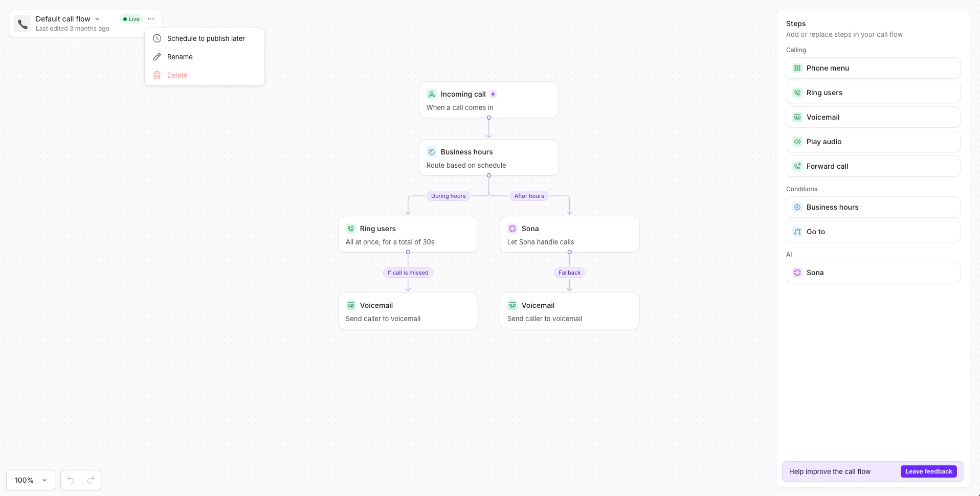This screenshot has width=980, height=496.
Task: Click the Play audio speaker icon
Action: coord(798,142)
